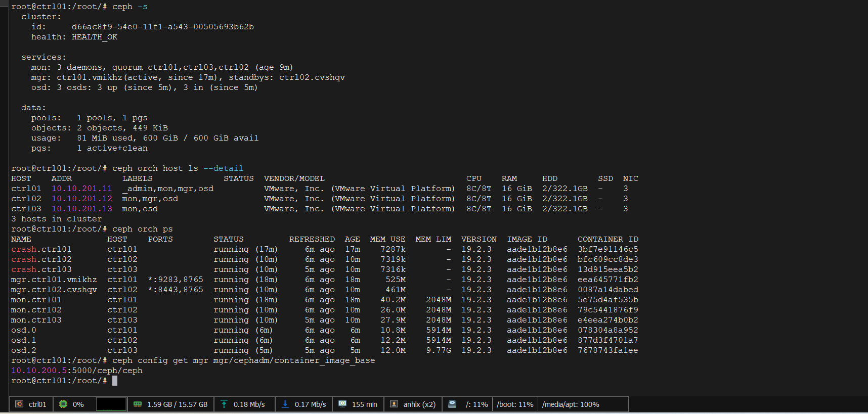Click the ports value *:8443,8765
This screenshot has width=868, height=414.
tap(176, 290)
